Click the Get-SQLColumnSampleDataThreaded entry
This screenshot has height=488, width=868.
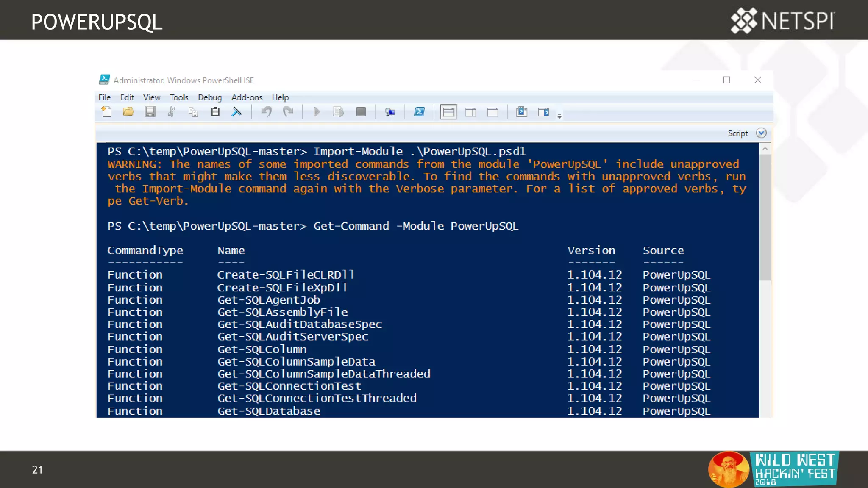point(324,374)
